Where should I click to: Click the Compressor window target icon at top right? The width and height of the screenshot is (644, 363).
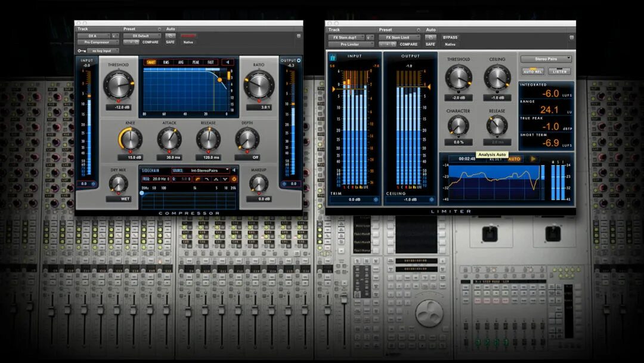coord(299,36)
